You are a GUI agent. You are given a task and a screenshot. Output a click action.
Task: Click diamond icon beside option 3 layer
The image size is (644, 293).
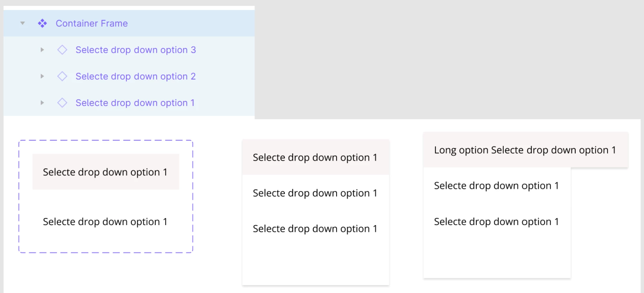pyautogui.click(x=62, y=50)
